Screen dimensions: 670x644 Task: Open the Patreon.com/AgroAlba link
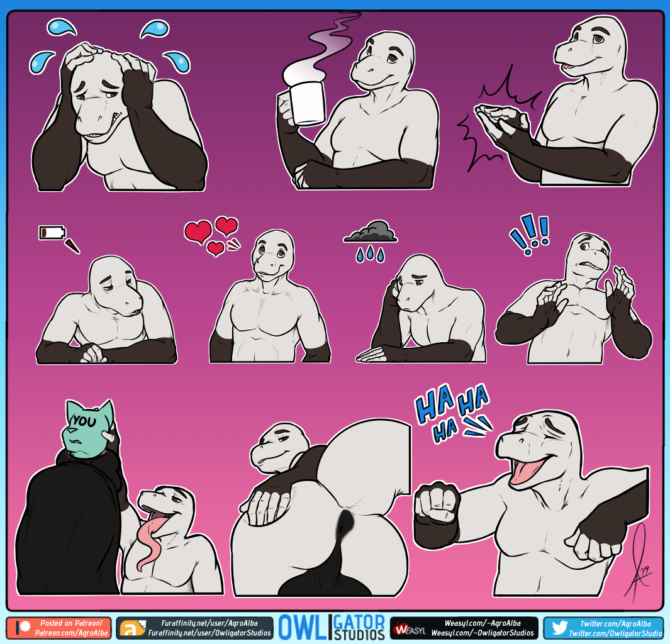point(71,633)
